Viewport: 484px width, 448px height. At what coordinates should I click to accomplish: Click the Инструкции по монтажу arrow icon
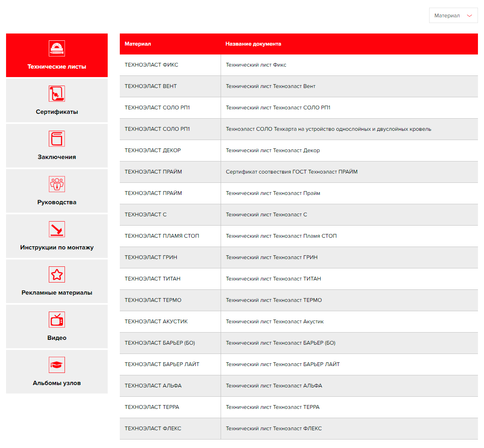point(57,229)
